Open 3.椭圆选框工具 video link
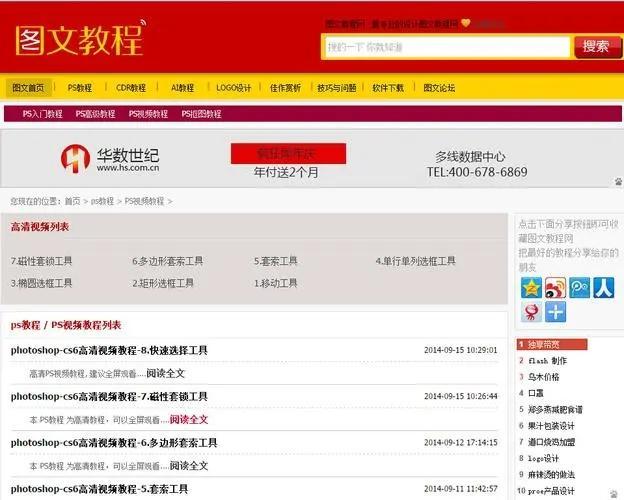Viewport: 624px width, 500px height. 41,283
